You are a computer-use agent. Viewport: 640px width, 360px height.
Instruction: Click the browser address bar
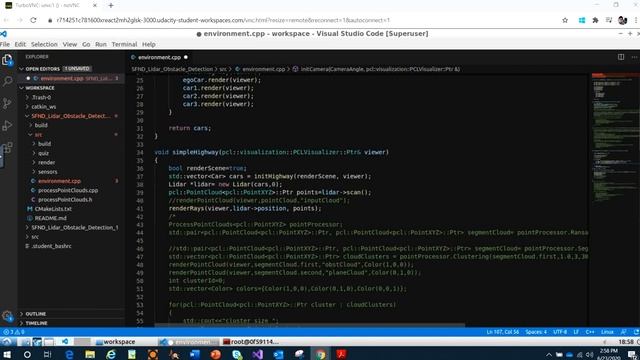point(302,20)
